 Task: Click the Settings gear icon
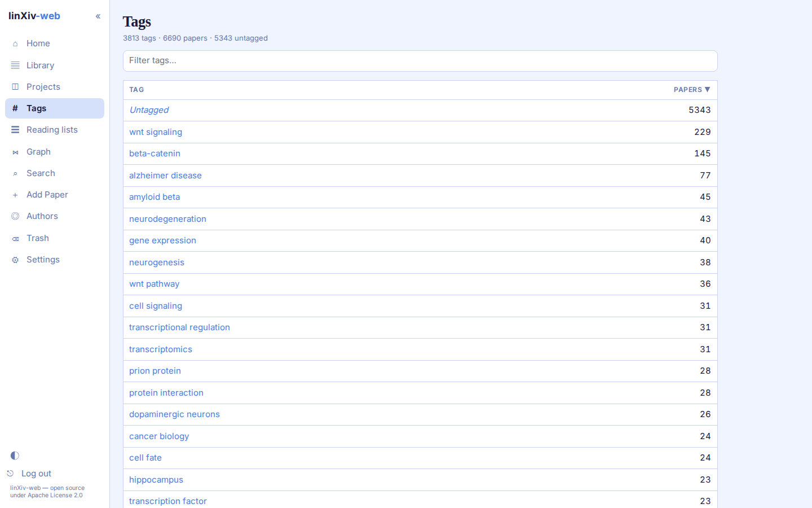pyautogui.click(x=15, y=260)
